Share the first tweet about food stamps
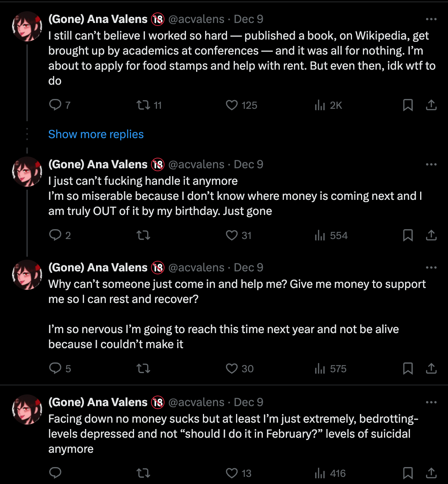Image resolution: width=448 pixels, height=484 pixels. 431,105
